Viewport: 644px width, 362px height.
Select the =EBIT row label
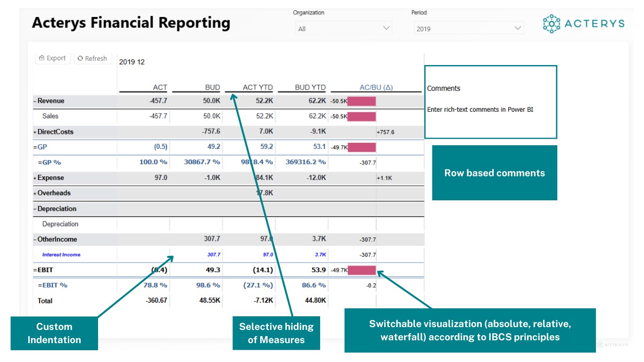click(x=43, y=270)
